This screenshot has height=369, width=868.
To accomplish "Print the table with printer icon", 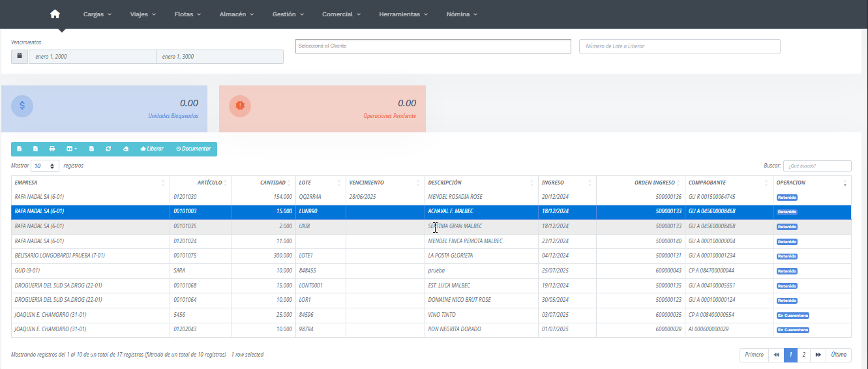I will (52, 149).
